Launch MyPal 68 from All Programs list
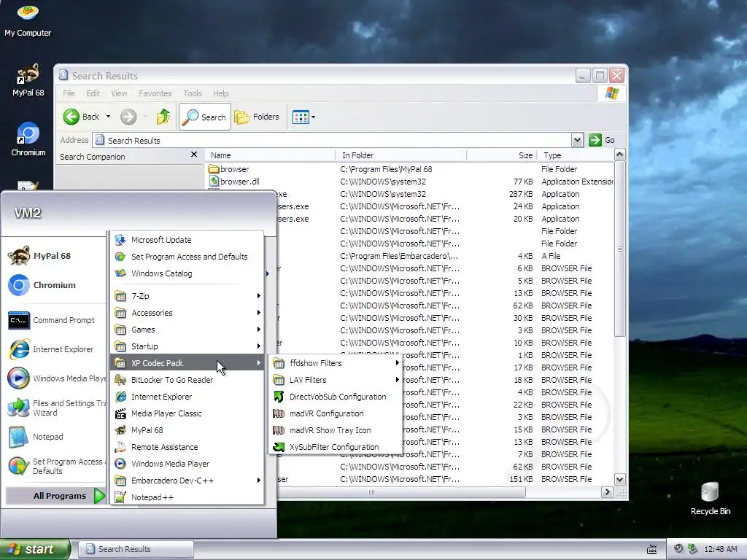 (x=187, y=430)
